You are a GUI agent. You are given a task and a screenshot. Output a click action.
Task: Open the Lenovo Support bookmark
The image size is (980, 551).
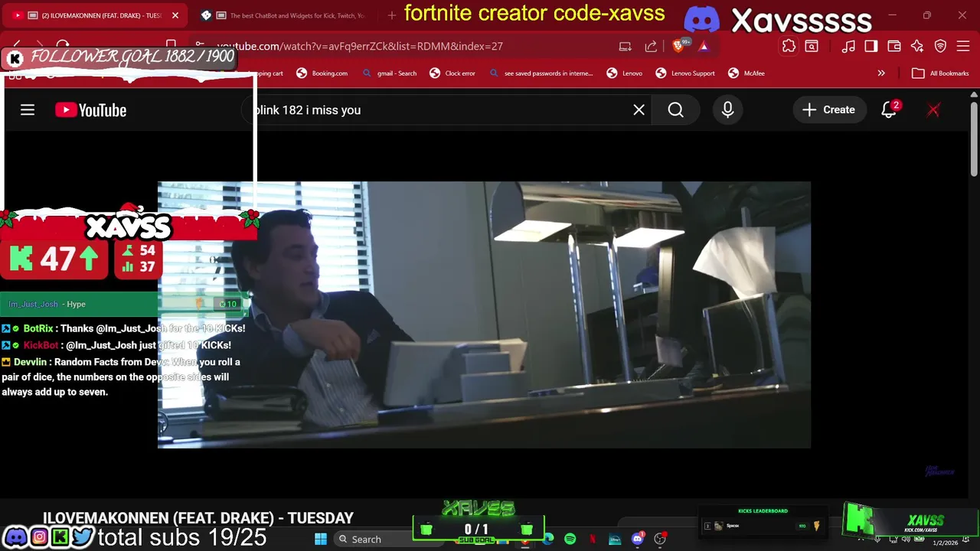point(685,73)
